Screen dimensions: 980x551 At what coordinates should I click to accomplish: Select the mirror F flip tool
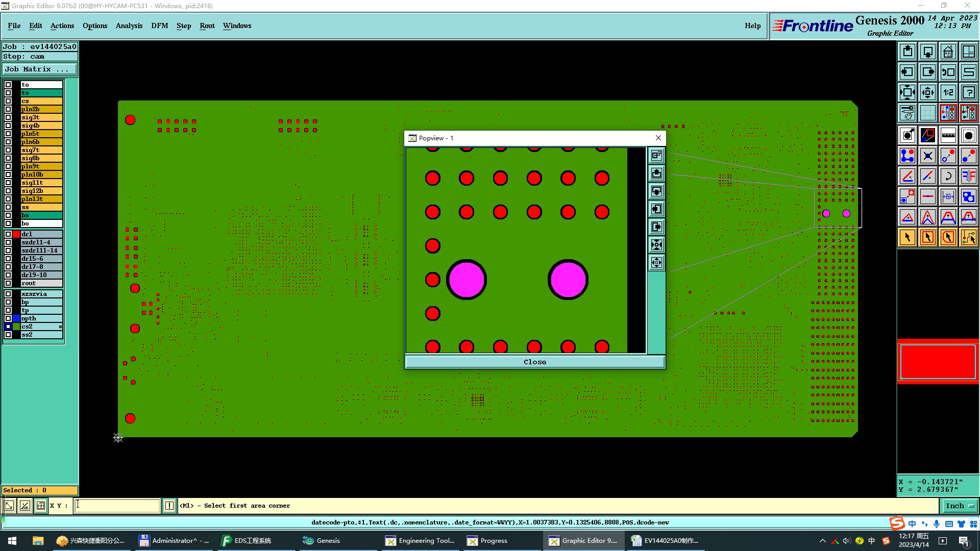click(x=968, y=176)
